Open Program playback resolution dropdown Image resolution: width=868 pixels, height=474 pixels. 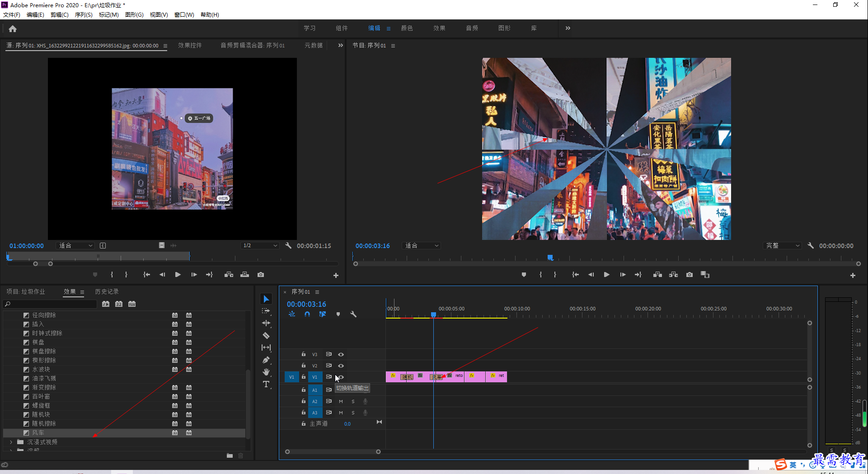[x=783, y=245]
